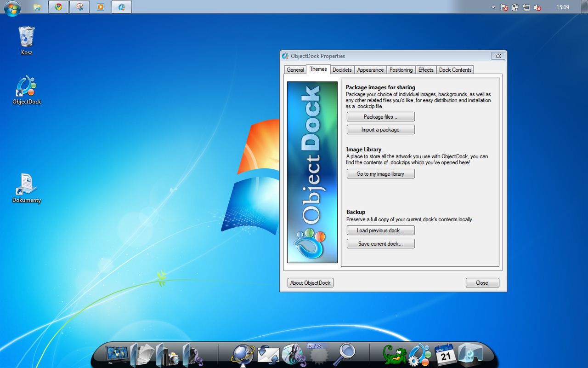Open the documents stack folder in dock
The height and width of the screenshot is (368, 588).
(142, 354)
